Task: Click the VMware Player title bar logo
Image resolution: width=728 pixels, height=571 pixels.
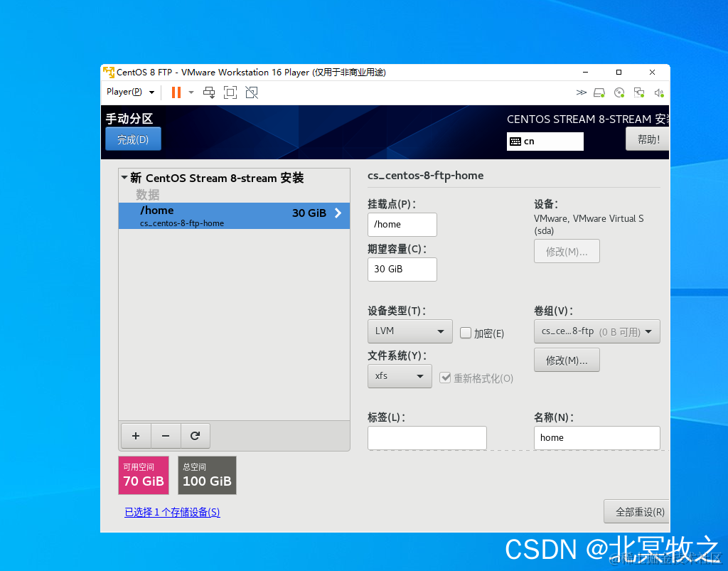Action: tap(109, 72)
